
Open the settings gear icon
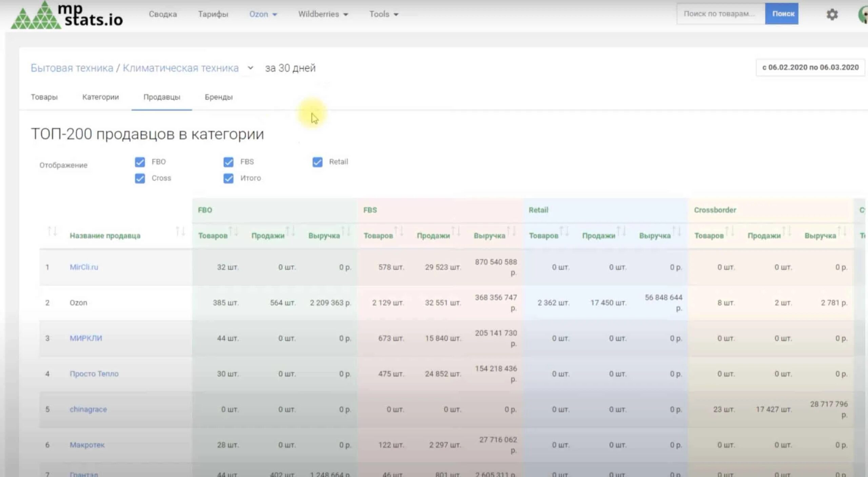pos(832,15)
